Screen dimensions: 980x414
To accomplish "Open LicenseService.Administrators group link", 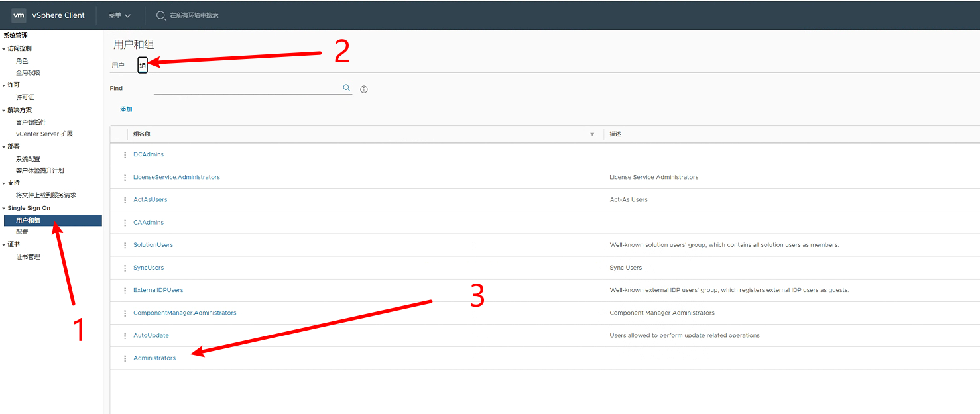I will [176, 178].
